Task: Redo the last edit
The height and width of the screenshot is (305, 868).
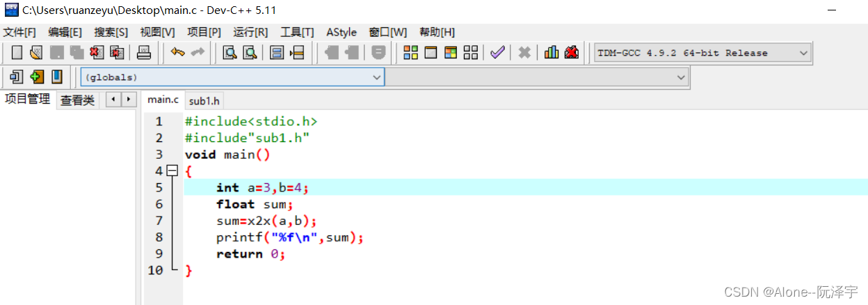Action: point(198,53)
